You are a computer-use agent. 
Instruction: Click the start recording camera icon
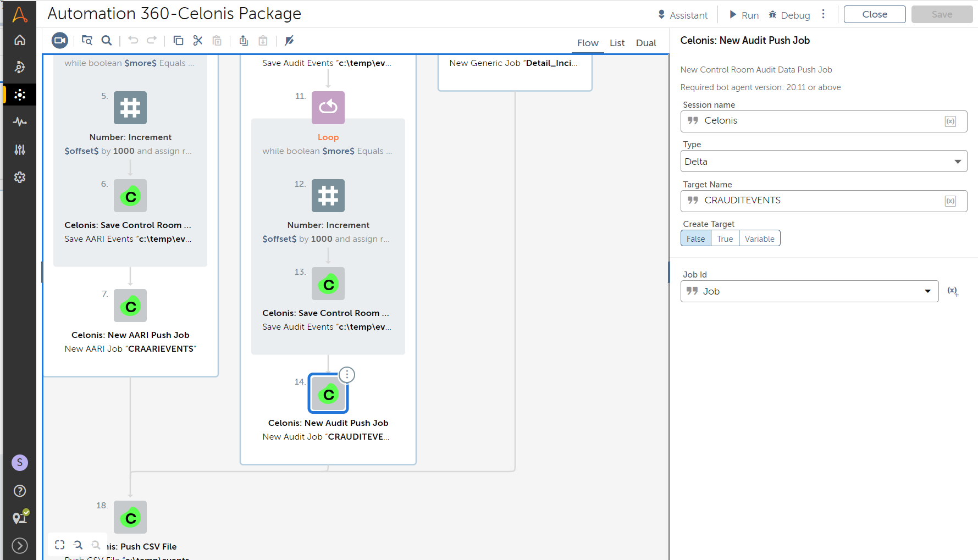point(59,41)
